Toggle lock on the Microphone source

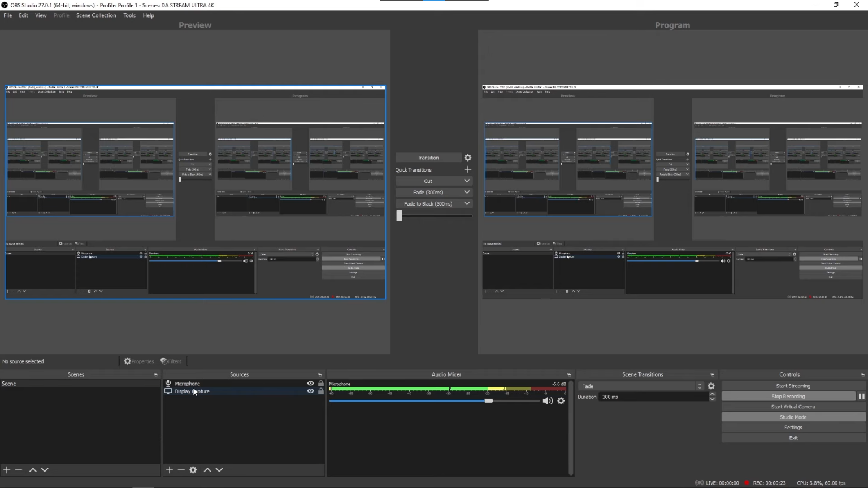(x=321, y=384)
